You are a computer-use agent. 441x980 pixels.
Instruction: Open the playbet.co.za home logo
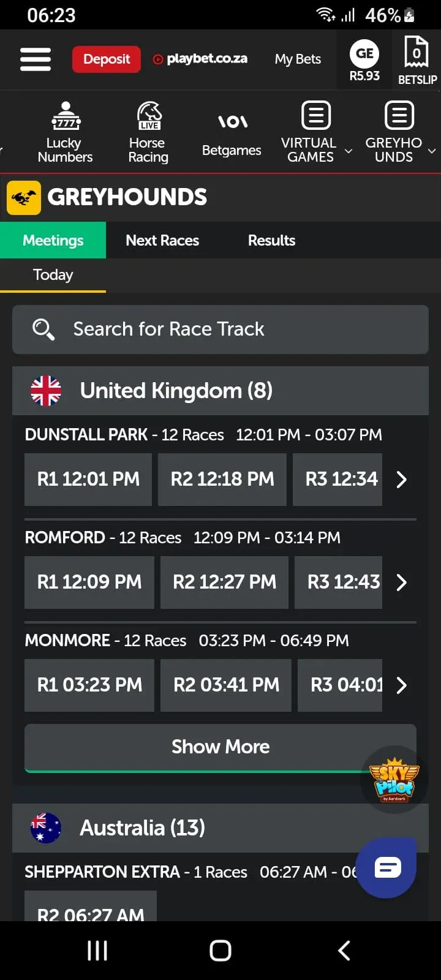coord(200,59)
